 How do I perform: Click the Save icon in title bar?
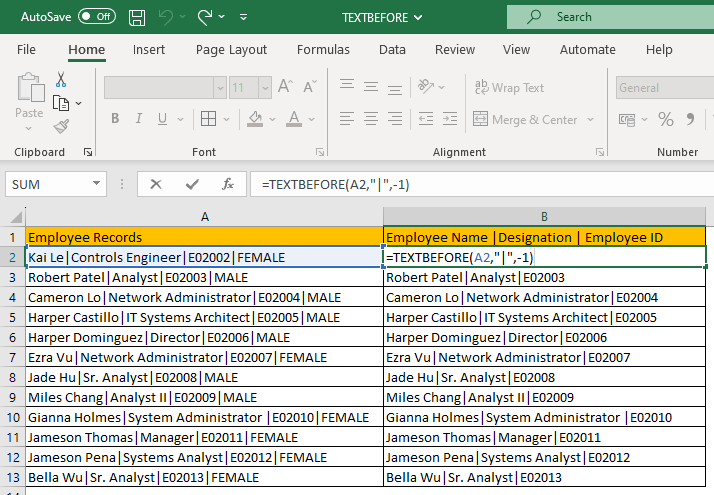point(137,17)
